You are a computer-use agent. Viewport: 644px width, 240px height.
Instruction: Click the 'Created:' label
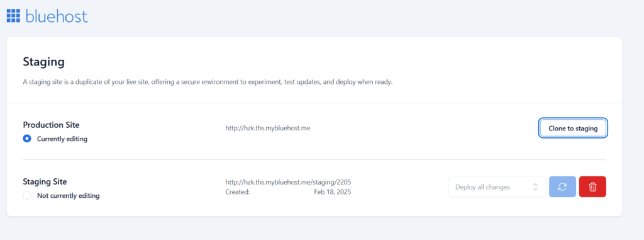point(237,192)
